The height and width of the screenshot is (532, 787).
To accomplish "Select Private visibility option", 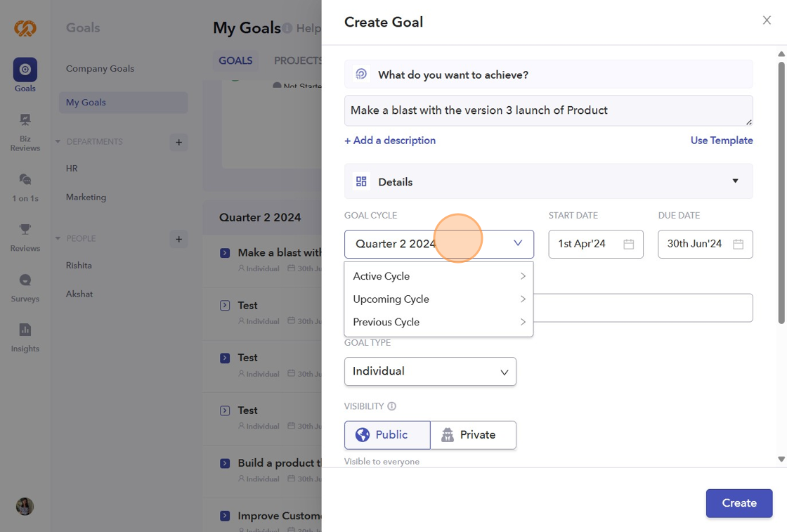I will click(473, 435).
